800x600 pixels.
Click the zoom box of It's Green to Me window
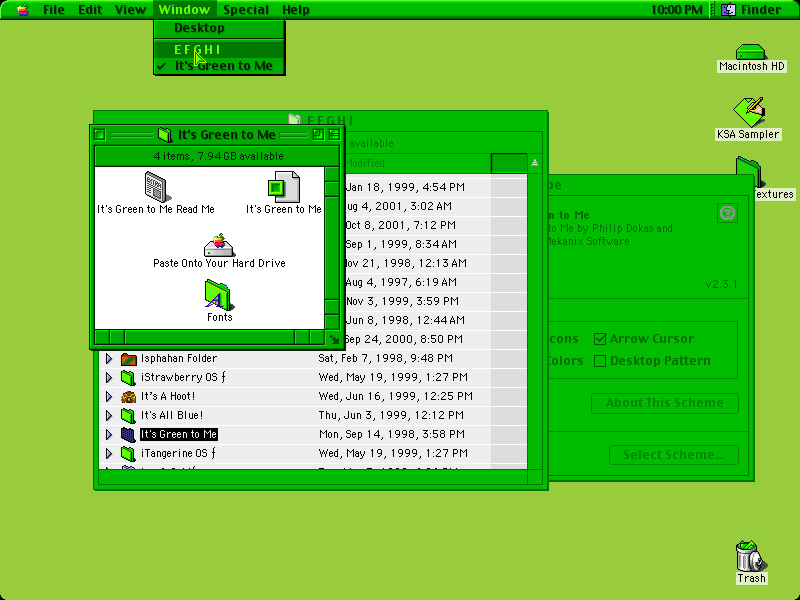pyautogui.click(x=318, y=134)
